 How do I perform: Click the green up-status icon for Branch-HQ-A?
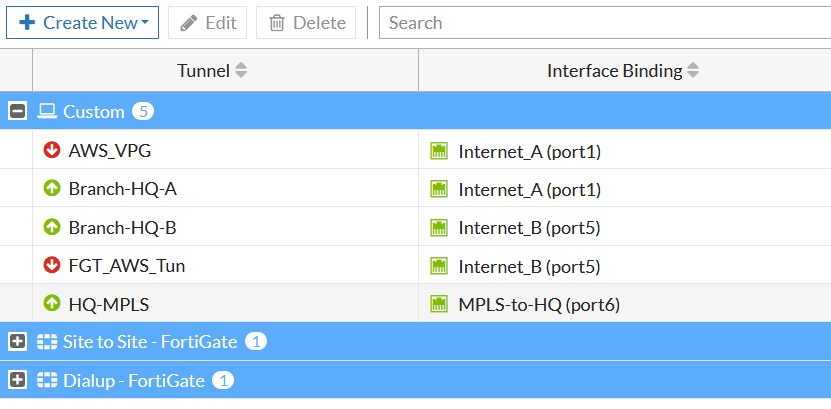pyautogui.click(x=52, y=188)
